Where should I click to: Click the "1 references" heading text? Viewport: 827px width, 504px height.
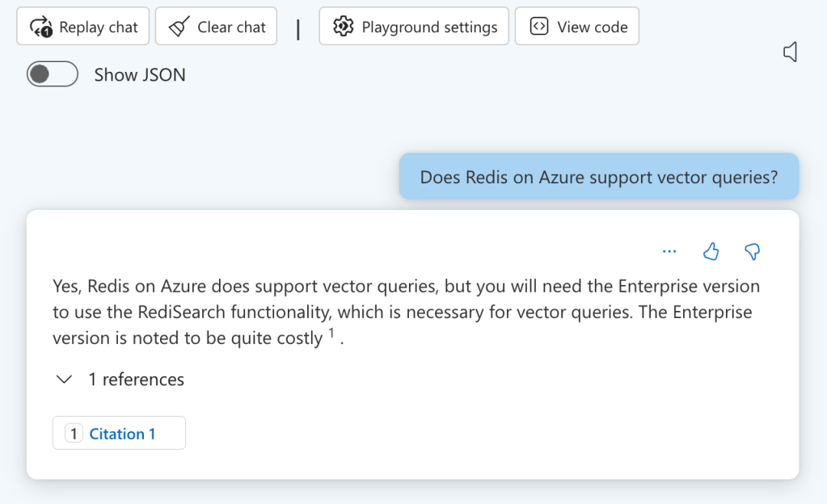[x=136, y=380]
